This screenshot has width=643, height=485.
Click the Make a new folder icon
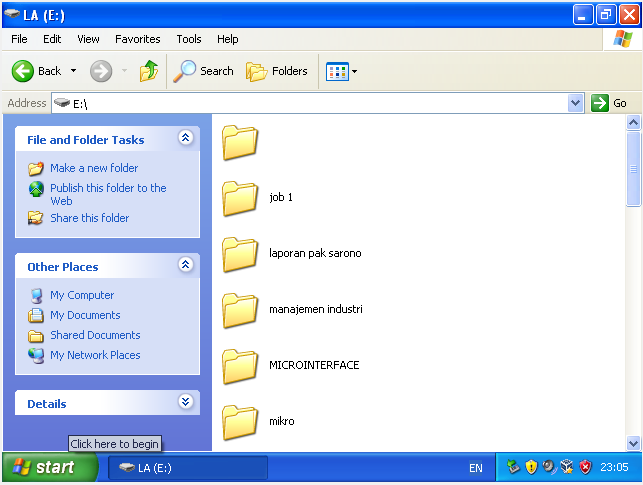(x=36, y=168)
